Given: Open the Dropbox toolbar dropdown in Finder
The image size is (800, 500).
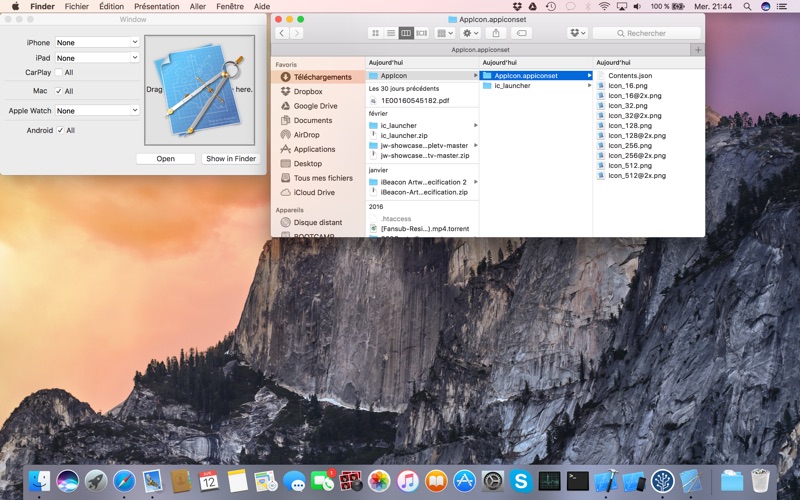Looking at the screenshot, I should point(578,33).
